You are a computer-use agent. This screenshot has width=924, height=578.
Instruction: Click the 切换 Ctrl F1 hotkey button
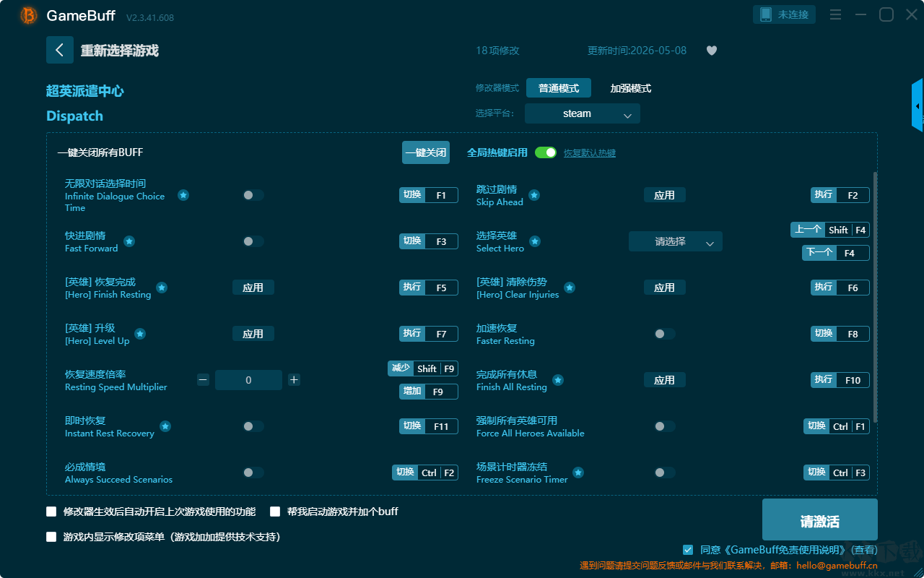pyautogui.click(x=837, y=426)
